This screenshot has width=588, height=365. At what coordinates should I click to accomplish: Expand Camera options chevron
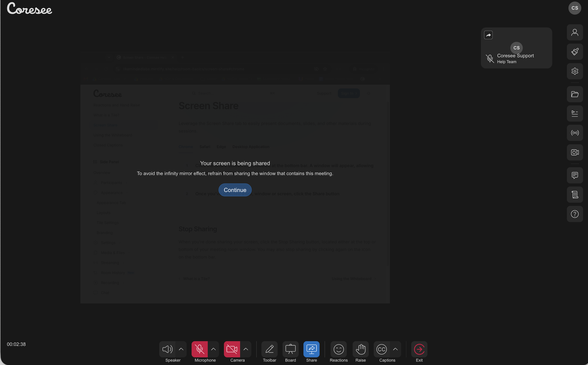(x=246, y=349)
